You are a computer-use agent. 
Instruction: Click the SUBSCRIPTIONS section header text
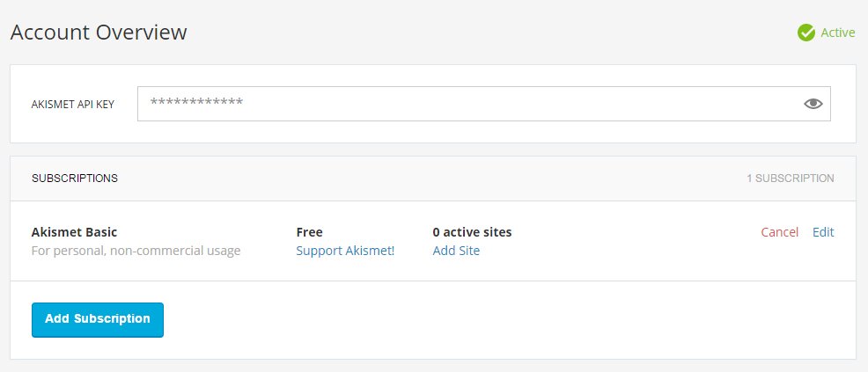[x=75, y=179]
